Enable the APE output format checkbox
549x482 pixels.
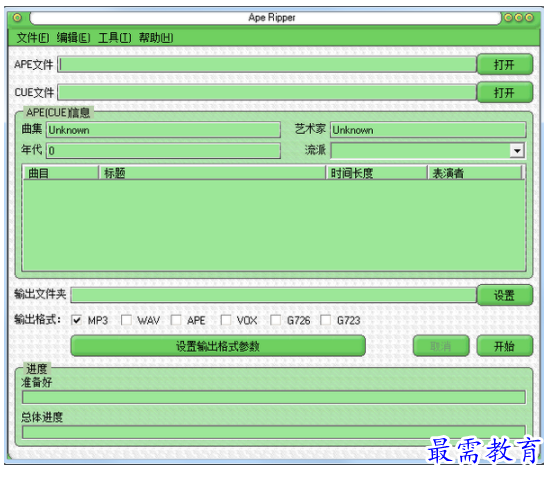tap(176, 320)
